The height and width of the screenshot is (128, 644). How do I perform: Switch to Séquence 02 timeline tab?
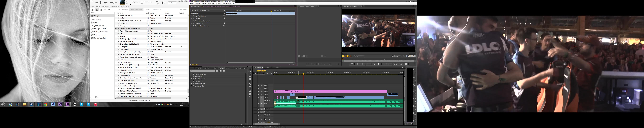(268, 67)
